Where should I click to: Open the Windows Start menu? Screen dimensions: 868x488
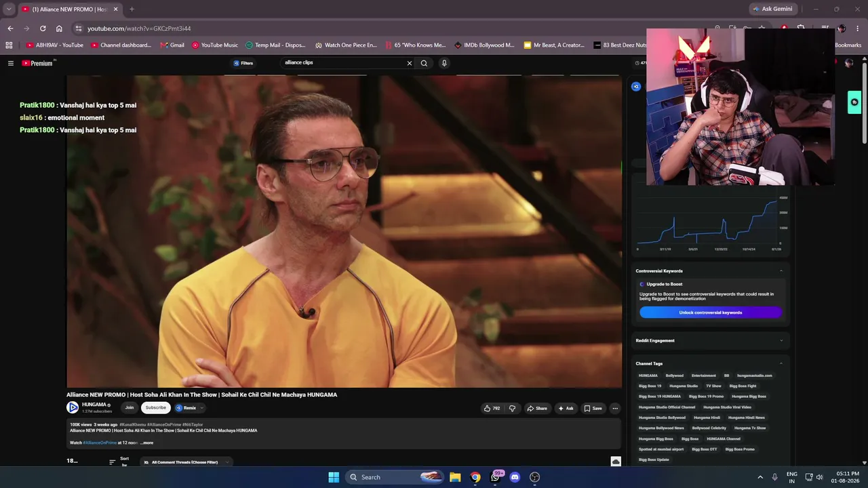click(334, 477)
